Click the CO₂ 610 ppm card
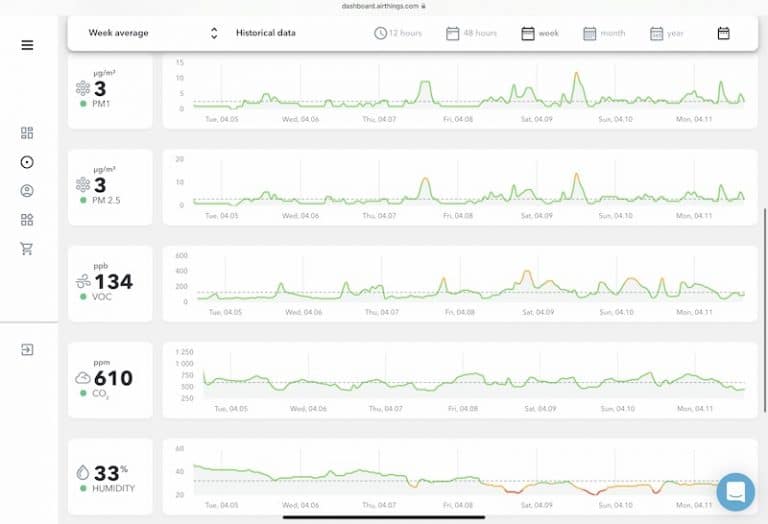Image resolution: width=768 pixels, height=524 pixels. [x=110, y=379]
